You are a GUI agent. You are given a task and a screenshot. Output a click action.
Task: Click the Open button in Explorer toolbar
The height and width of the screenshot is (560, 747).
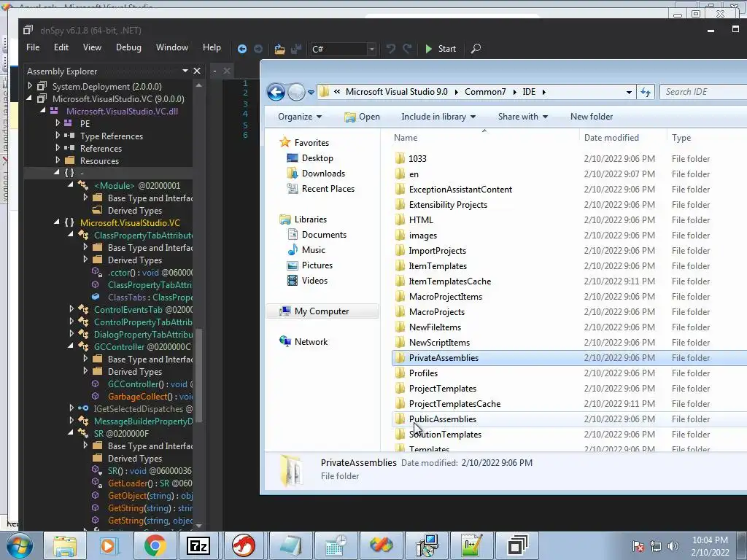(x=362, y=117)
